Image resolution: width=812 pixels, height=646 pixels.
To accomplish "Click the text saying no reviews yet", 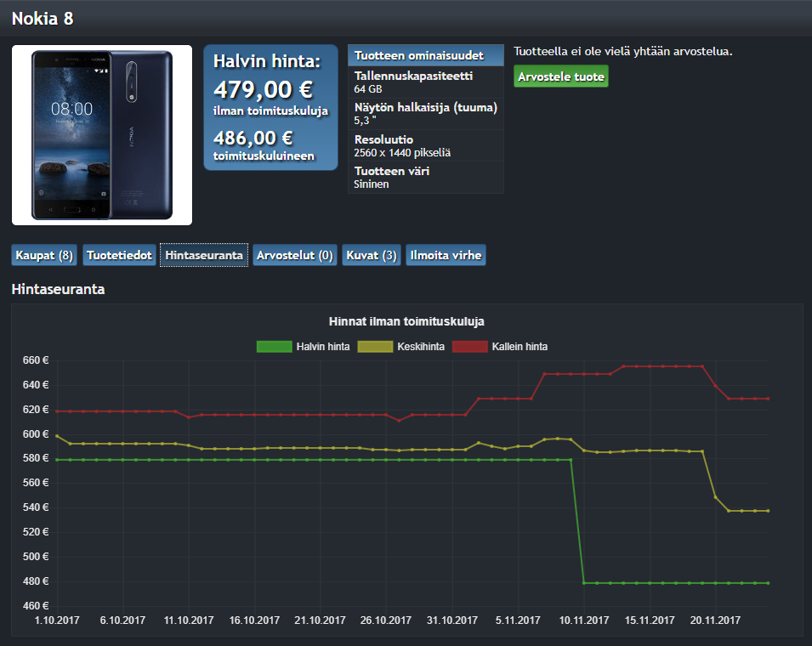I will pos(623,52).
